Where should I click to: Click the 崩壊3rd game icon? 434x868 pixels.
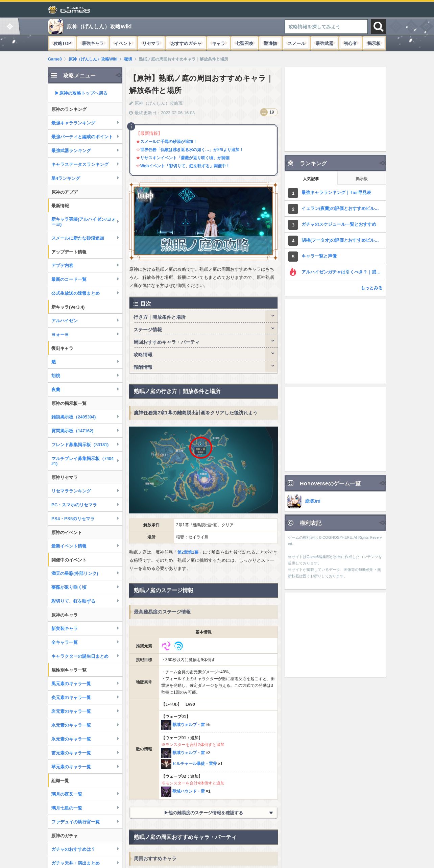point(294,501)
